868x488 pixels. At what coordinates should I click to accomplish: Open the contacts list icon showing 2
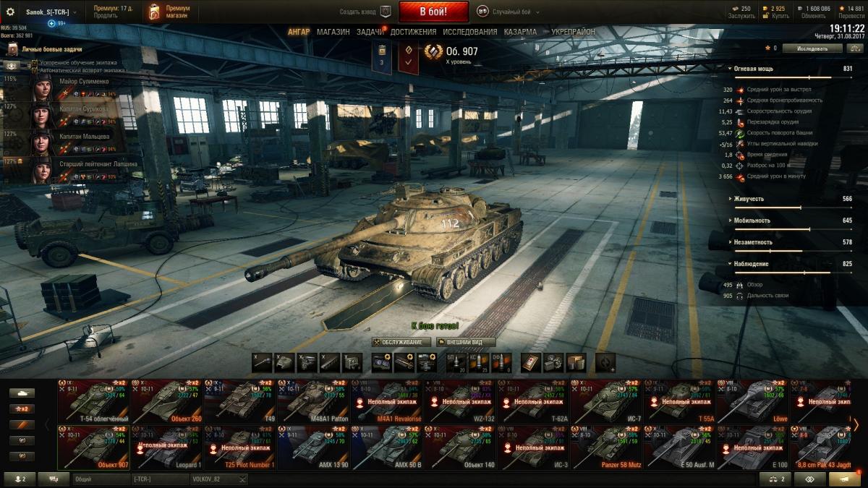click(20, 479)
